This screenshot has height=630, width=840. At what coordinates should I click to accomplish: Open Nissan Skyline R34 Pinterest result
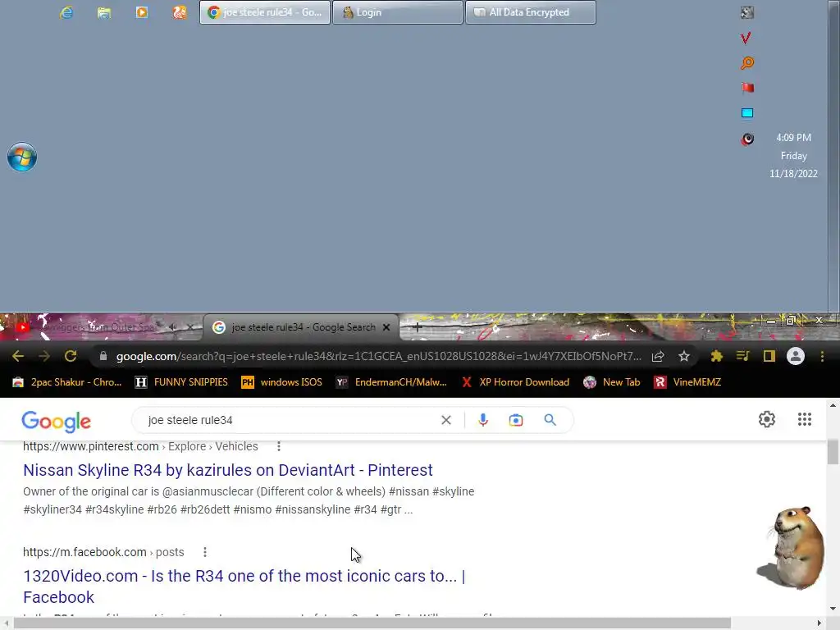(x=228, y=470)
